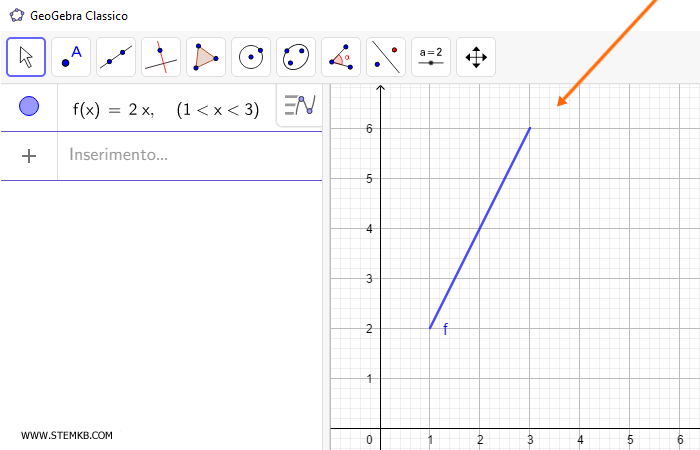Click the GeoGebra Classico app logo
This screenshot has height=450, width=700.
[x=16, y=16]
